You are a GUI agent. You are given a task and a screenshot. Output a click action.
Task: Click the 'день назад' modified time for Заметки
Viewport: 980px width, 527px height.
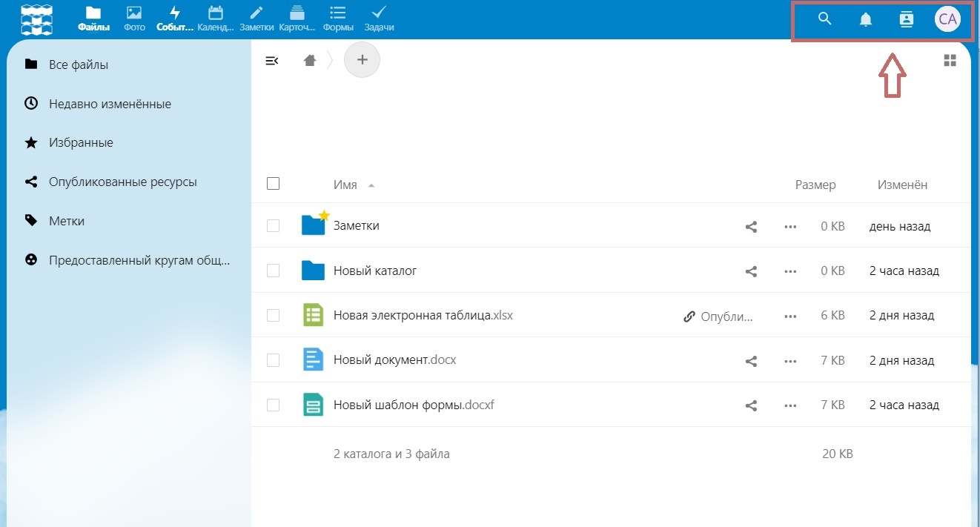pyautogui.click(x=900, y=226)
